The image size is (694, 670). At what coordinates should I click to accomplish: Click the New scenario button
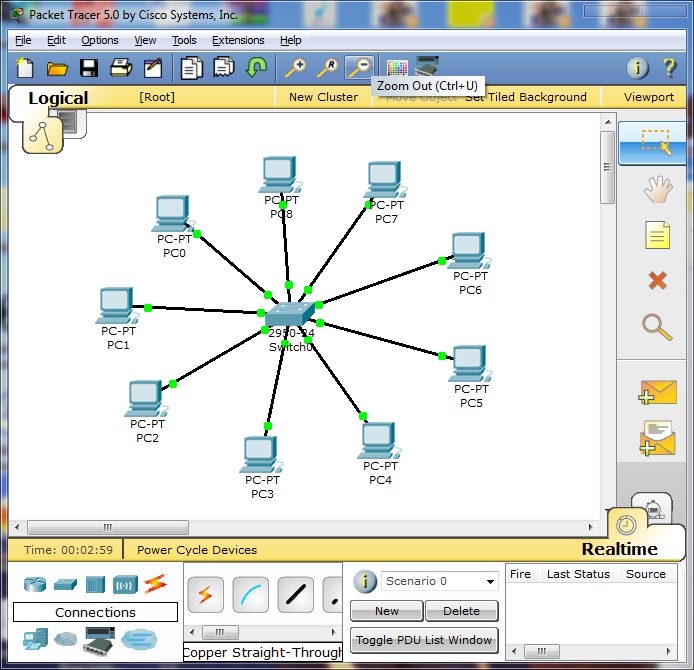pyautogui.click(x=387, y=611)
